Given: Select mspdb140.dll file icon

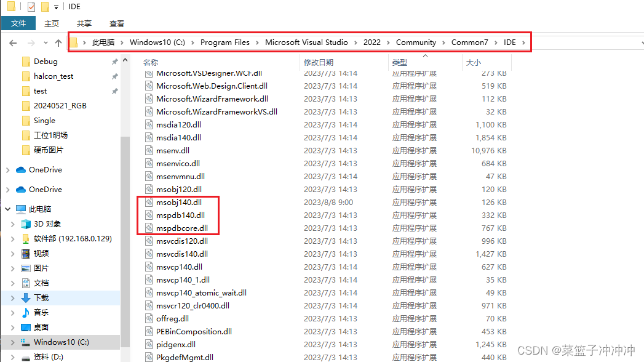Looking at the screenshot, I should pyautogui.click(x=149, y=215).
